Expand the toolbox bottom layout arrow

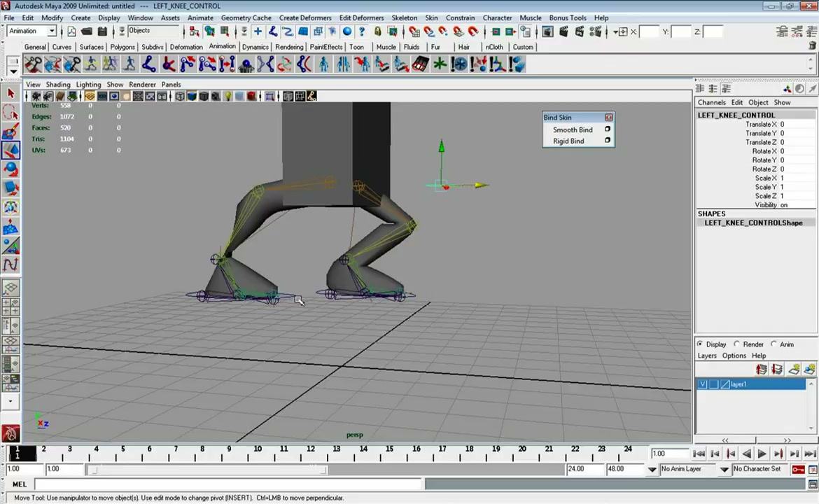click(10, 402)
